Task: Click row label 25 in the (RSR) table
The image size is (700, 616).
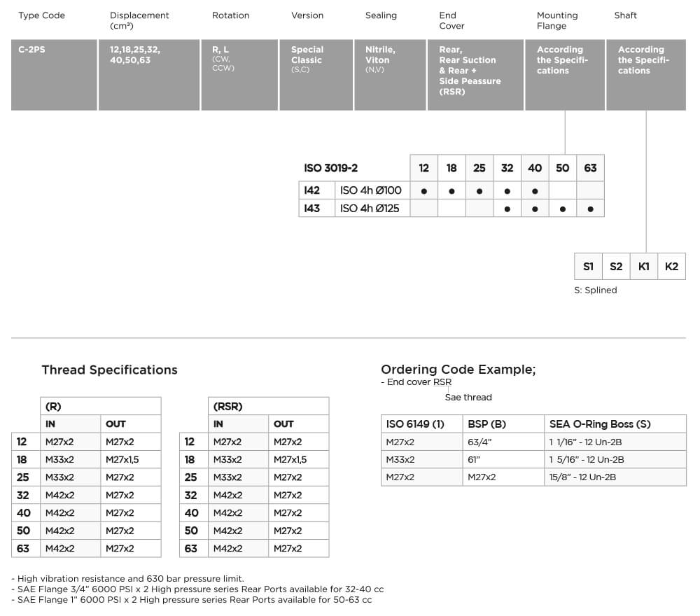Action: 194,477
